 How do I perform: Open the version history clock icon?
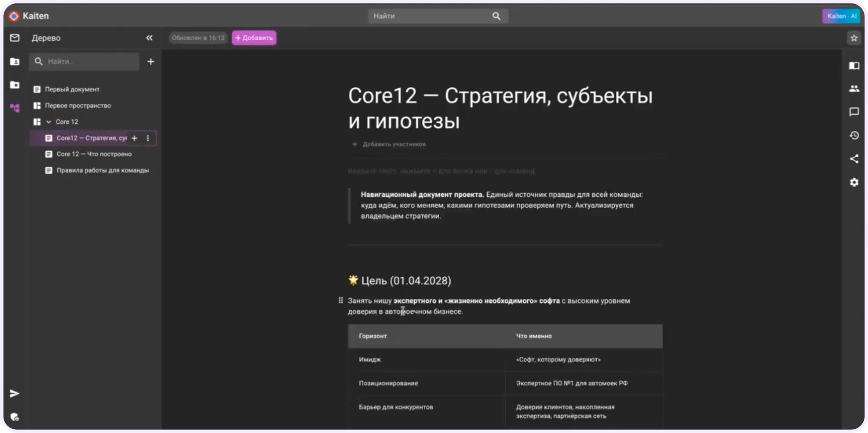pyautogui.click(x=854, y=136)
